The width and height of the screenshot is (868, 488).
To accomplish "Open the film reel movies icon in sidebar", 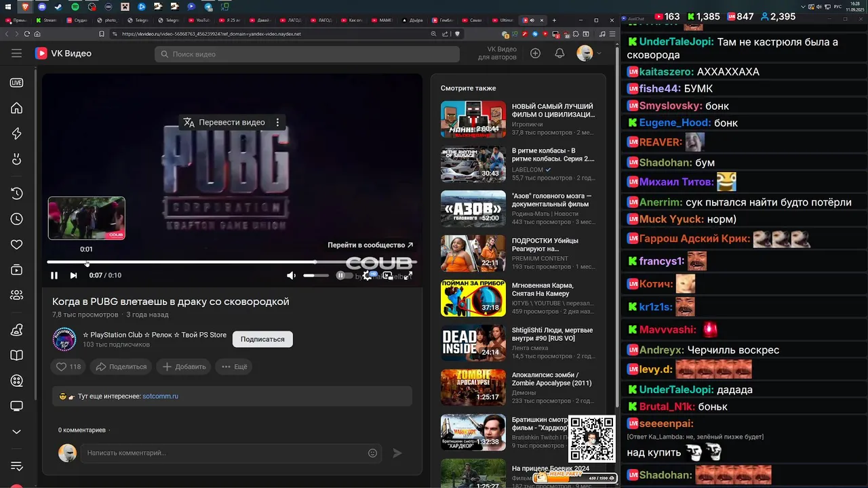I will coord(17,381).
